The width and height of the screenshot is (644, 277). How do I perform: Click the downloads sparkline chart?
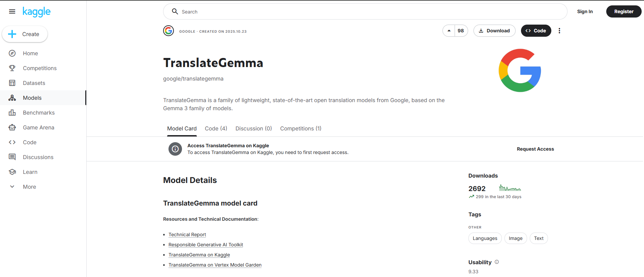coord(510,188)
